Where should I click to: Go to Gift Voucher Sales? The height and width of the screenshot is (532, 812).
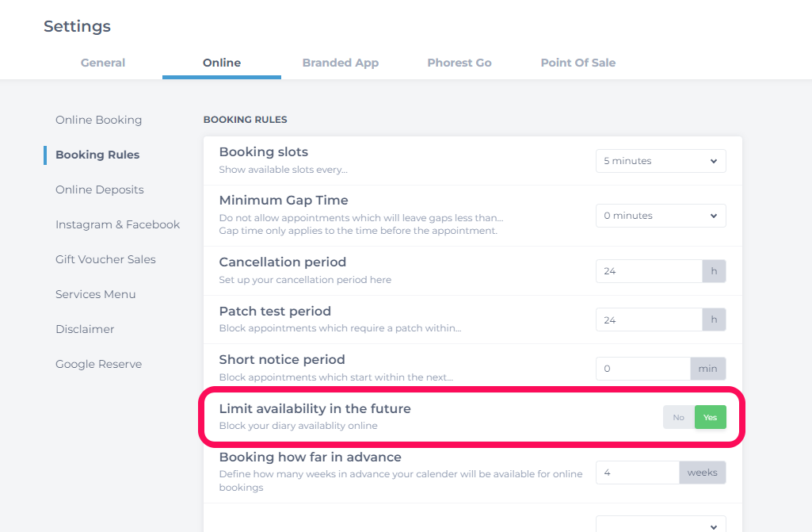click(105, 259)
